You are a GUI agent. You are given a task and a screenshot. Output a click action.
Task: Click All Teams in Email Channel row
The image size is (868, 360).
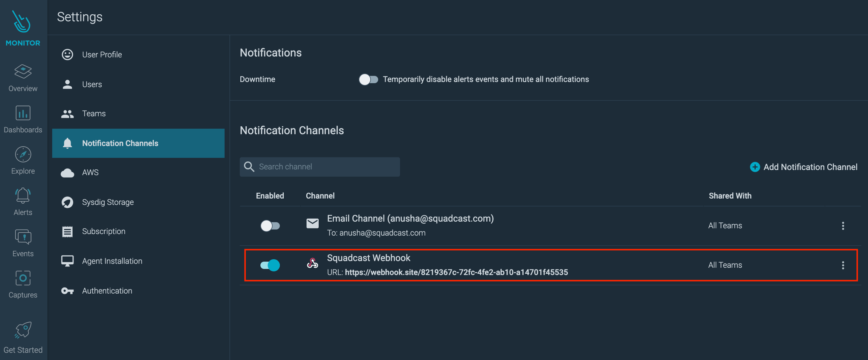[x=725, y=225]
